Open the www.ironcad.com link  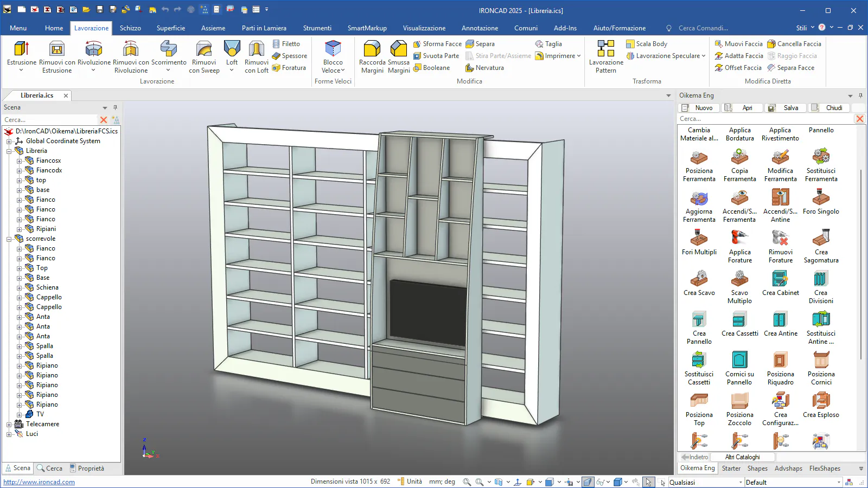[39, 482]
